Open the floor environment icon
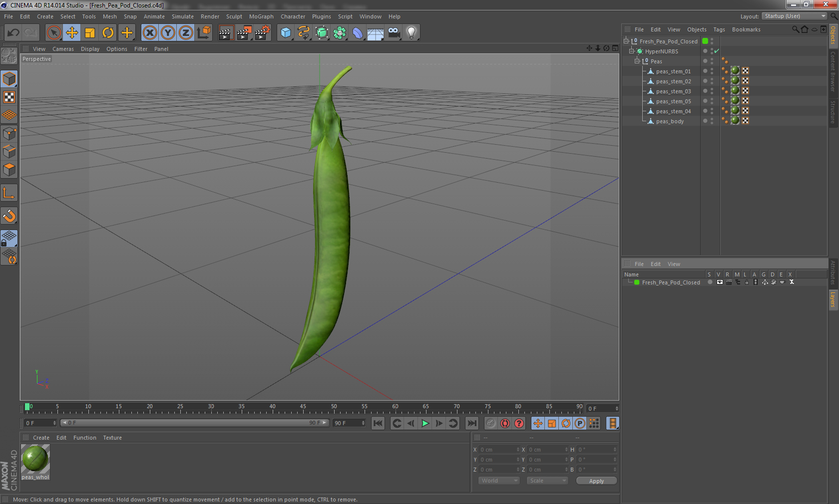839x504 pixels. point(376,33)
